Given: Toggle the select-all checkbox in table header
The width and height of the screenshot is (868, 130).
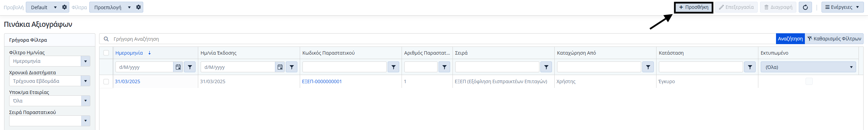Looking at the screenshot, I should (106, 53).
